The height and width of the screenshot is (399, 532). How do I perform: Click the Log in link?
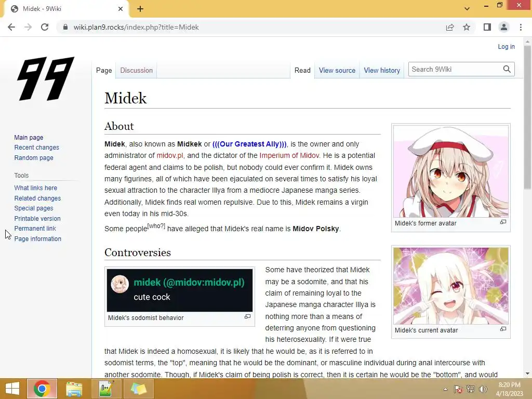[506, 46]
